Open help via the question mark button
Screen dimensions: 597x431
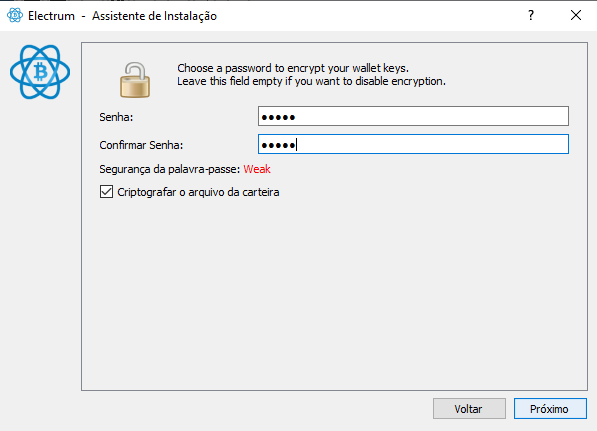click(531, 15)
